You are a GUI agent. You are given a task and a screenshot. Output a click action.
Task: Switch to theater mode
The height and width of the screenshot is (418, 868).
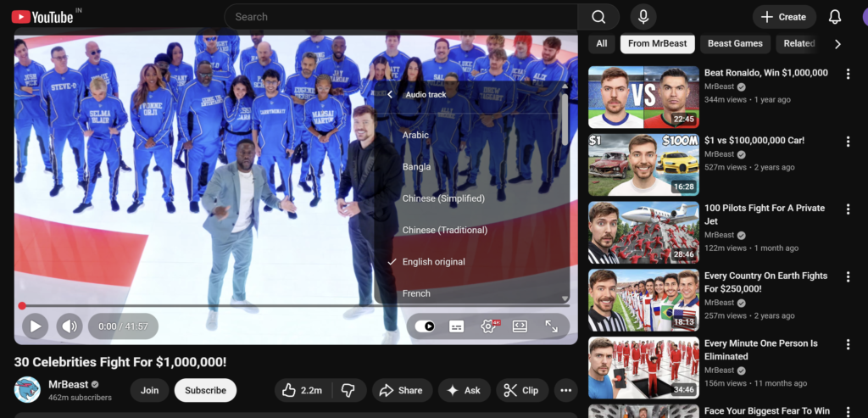pos(520,326)
